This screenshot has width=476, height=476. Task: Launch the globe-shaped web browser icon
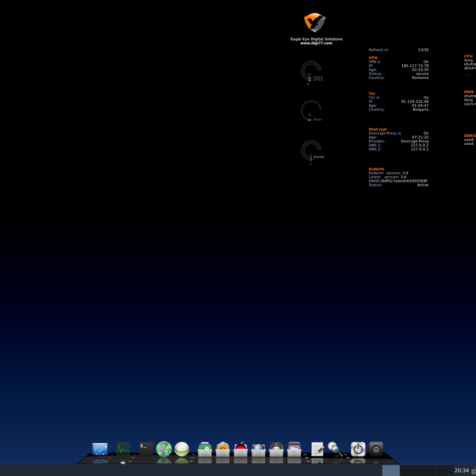(x=163, y=449)
